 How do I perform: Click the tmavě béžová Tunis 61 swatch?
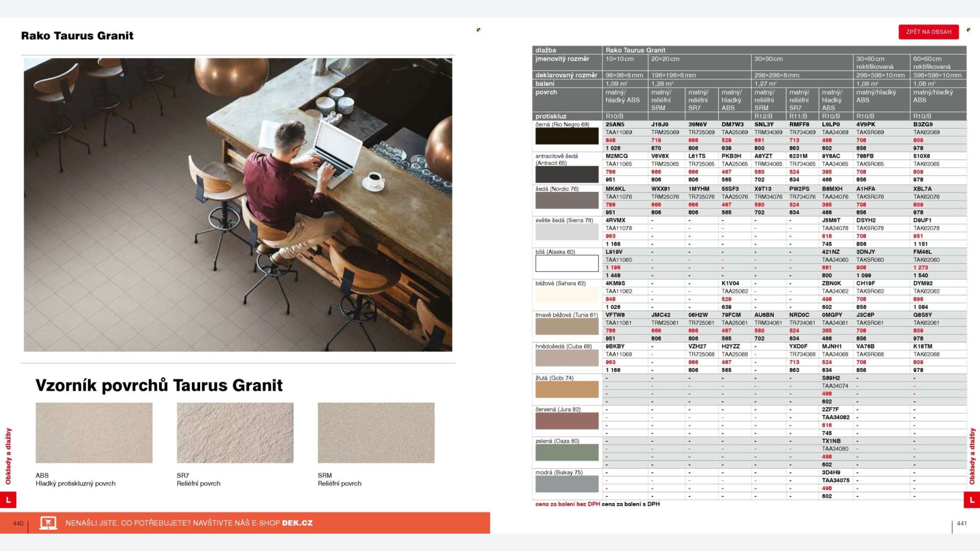(x=567, y=327)
